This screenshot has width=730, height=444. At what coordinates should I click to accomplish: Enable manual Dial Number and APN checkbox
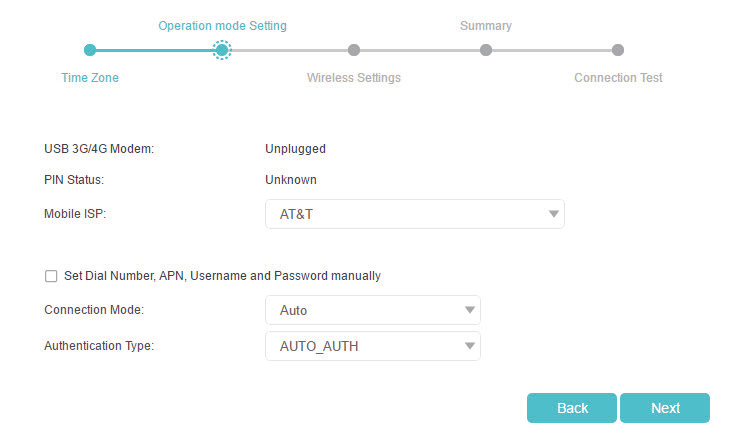click(51, 276)
